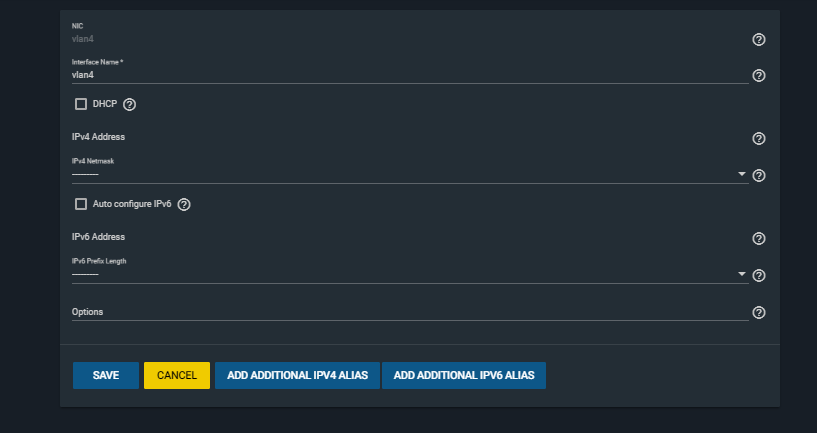This screenshot has height=433, width=817.
Task: Show help tooltip for DHCP option
Action: click(129, 104)
